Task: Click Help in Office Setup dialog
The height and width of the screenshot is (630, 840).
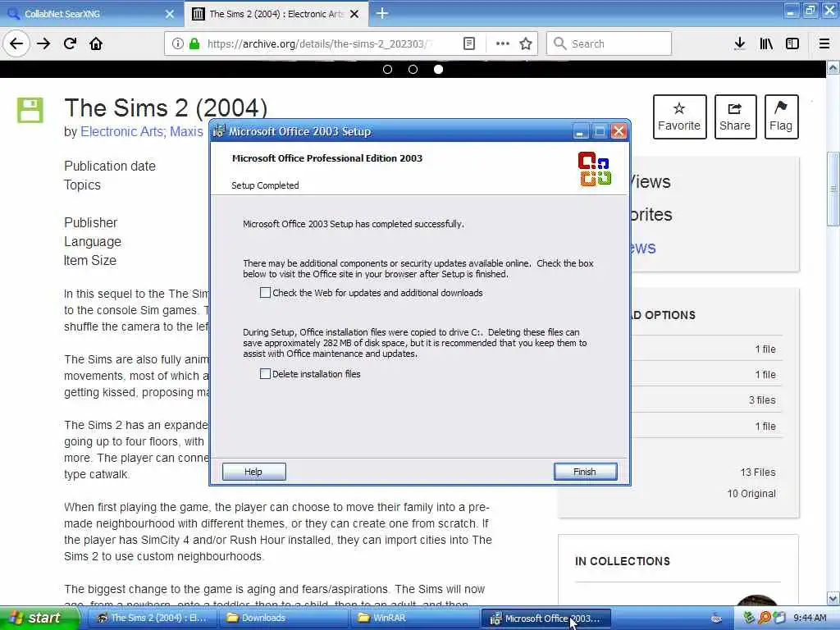Action: click(254, 472)
